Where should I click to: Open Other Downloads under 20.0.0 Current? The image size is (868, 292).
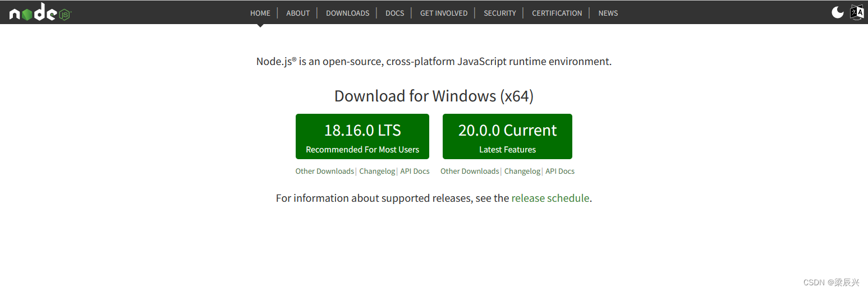pyautogui.click(x=470, y=171)
